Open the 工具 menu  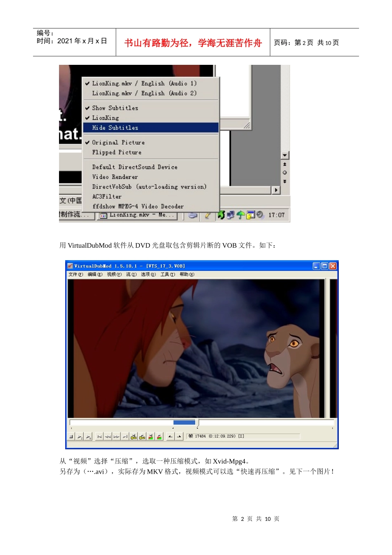168,275
